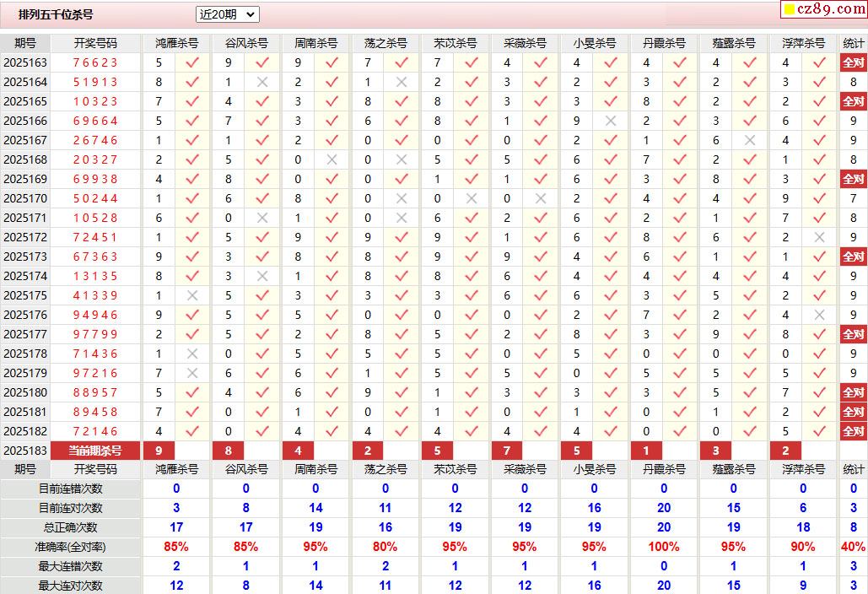
Task: Open the cz89.com site link
Action: [x=824, y=8]
